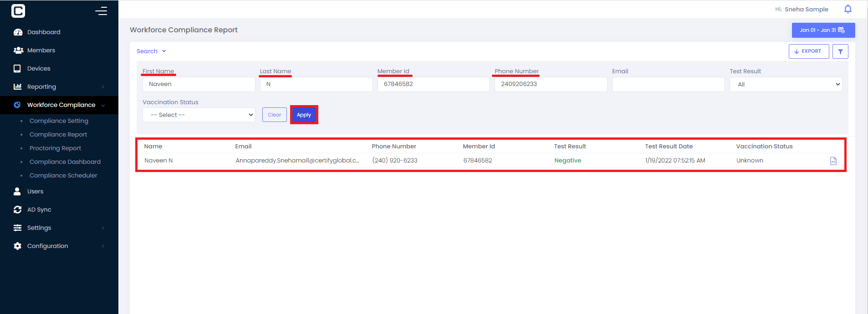
Task: Open the filter funnel icon button
Action: (840, 51)
